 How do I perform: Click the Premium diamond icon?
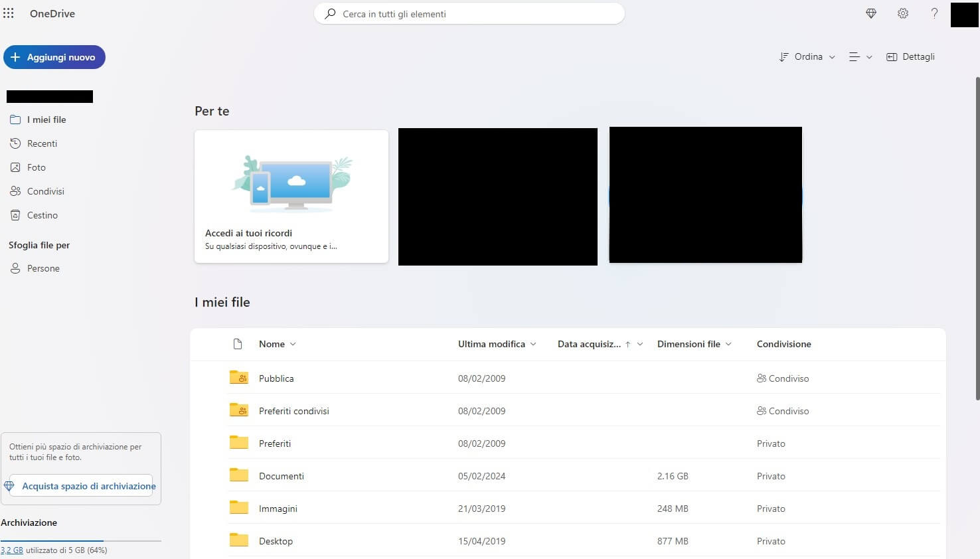point(870,13)
